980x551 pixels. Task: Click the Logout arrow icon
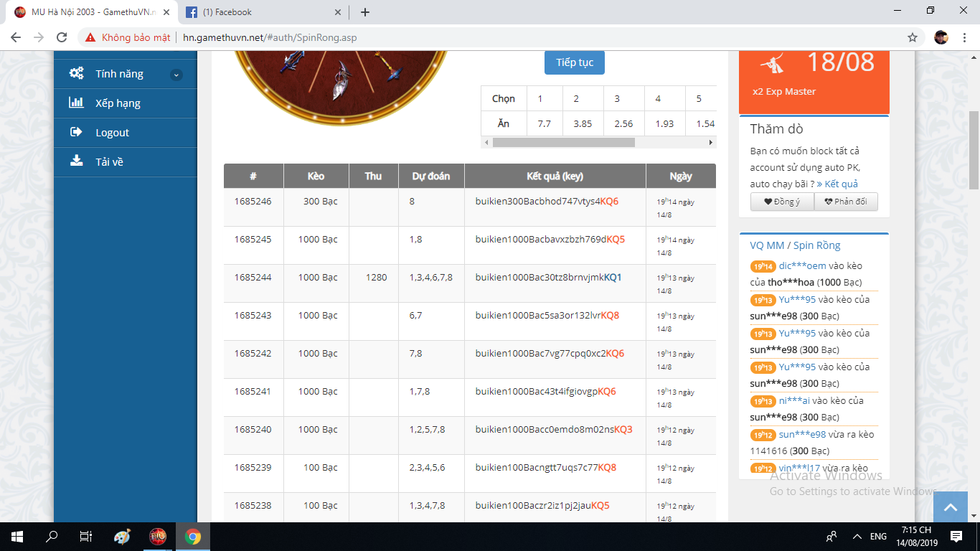tap(76, 132)
